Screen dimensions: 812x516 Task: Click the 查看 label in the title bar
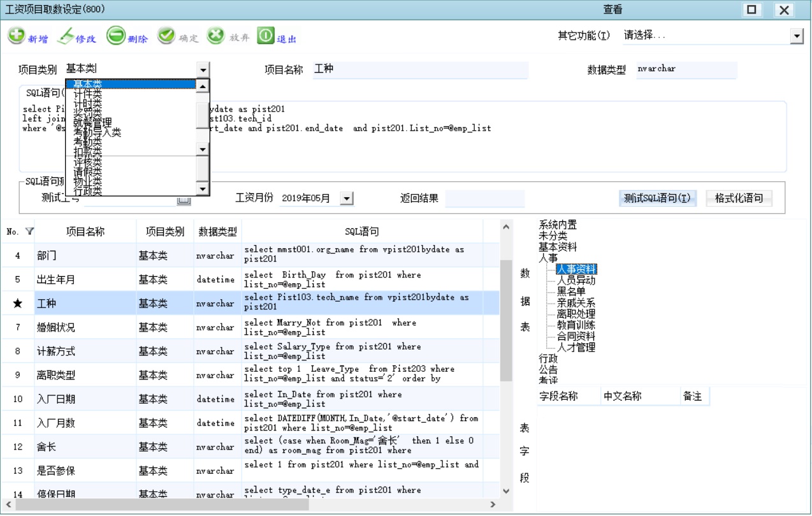coord(613,10)
